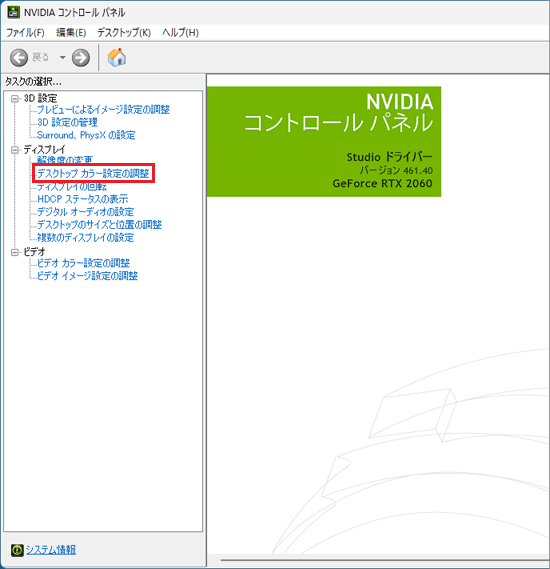Select デスクトップのサイズと位置の調整
Image resolution: width=550 pixels, height=569 pixels.
coord(99,225)
